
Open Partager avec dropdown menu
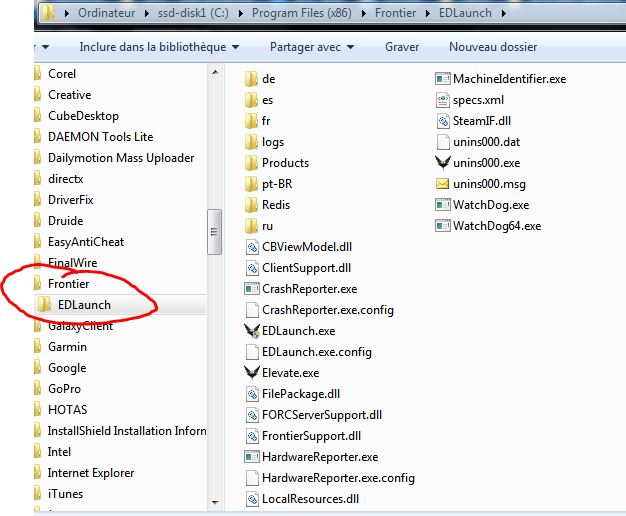[x=312, y=47]
